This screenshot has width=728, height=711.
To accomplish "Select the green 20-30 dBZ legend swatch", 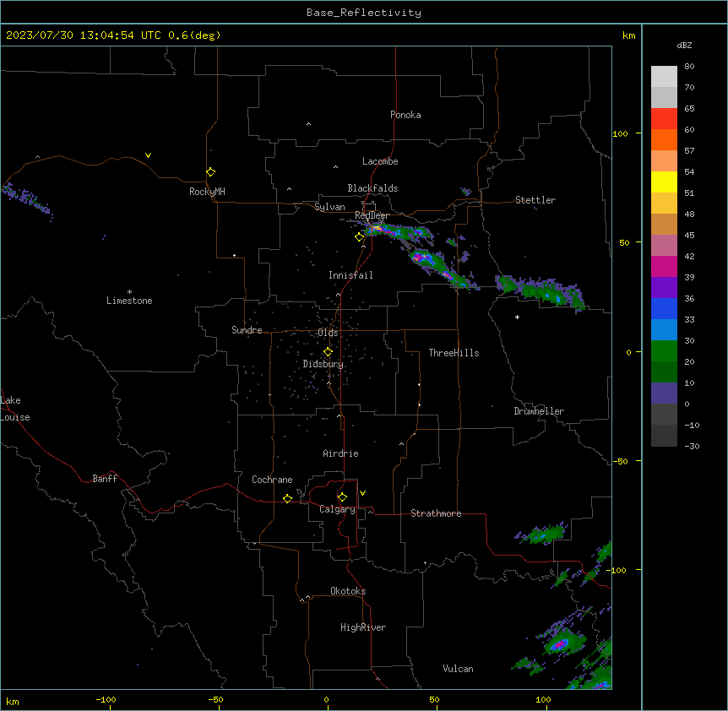I will [x=664, y=351].
